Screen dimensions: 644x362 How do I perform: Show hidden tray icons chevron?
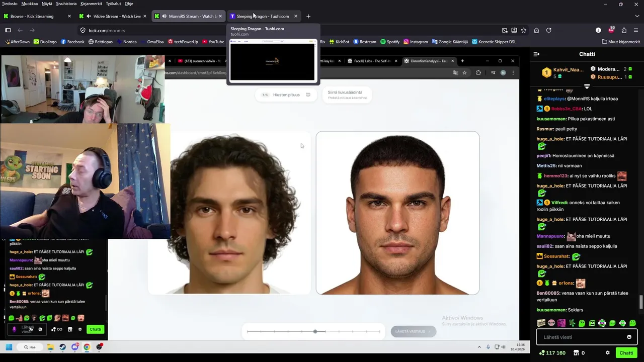479,347
